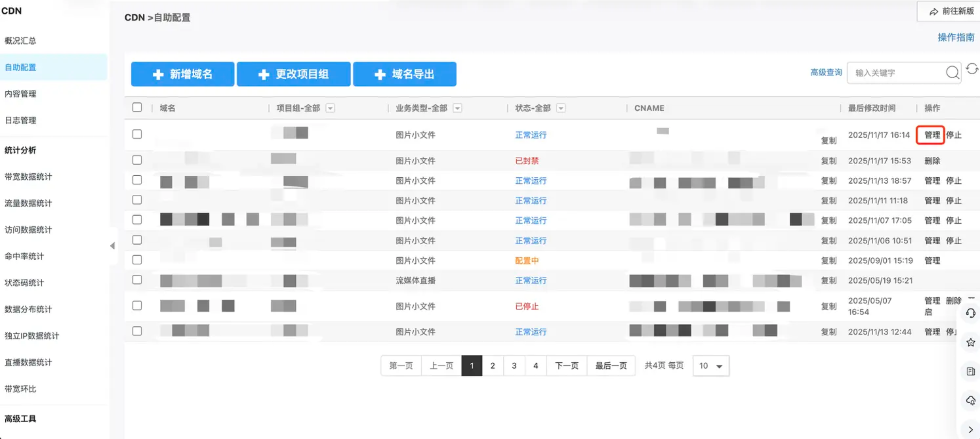The height and width of the screenshot is (439, 980).
Task: Click the star favorites icon in right panel
Action: 971,342
